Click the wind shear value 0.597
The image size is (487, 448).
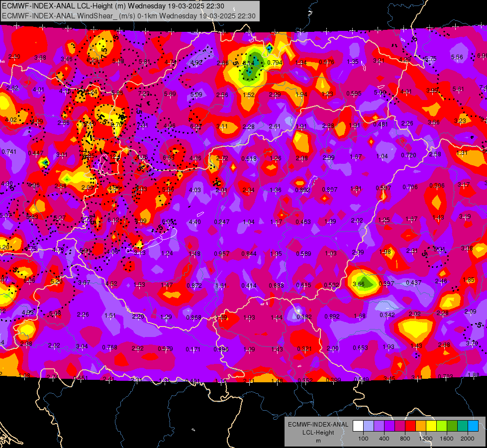pyautogui.click(x=383, y=188)
